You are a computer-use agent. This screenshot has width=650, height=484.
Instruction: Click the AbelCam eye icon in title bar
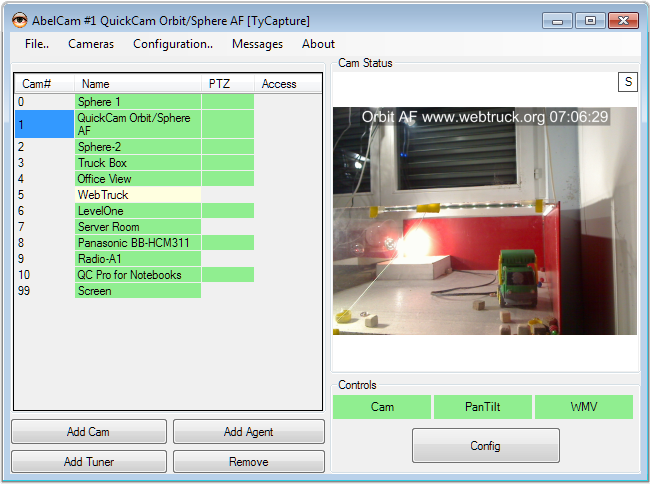(x=17, y=20)
